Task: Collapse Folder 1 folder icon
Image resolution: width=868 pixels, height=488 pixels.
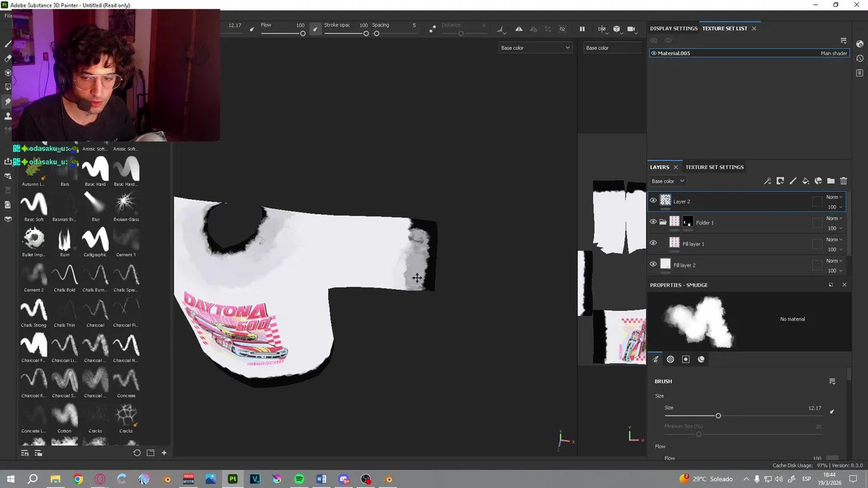Action: click(663, 222)
